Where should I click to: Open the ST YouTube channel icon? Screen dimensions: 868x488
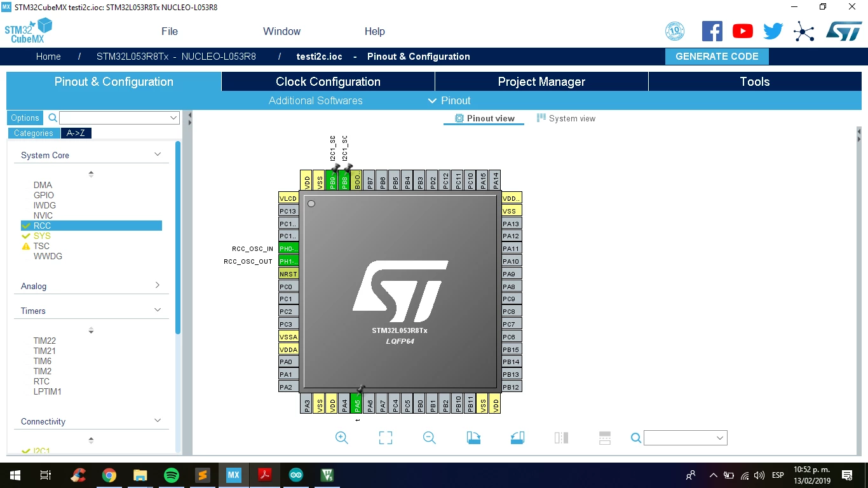click(743, 31)
